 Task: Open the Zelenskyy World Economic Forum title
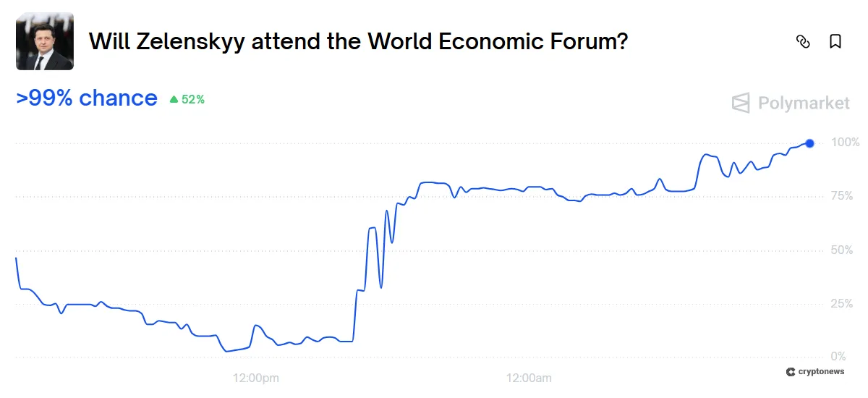click(x=357, y=42)
